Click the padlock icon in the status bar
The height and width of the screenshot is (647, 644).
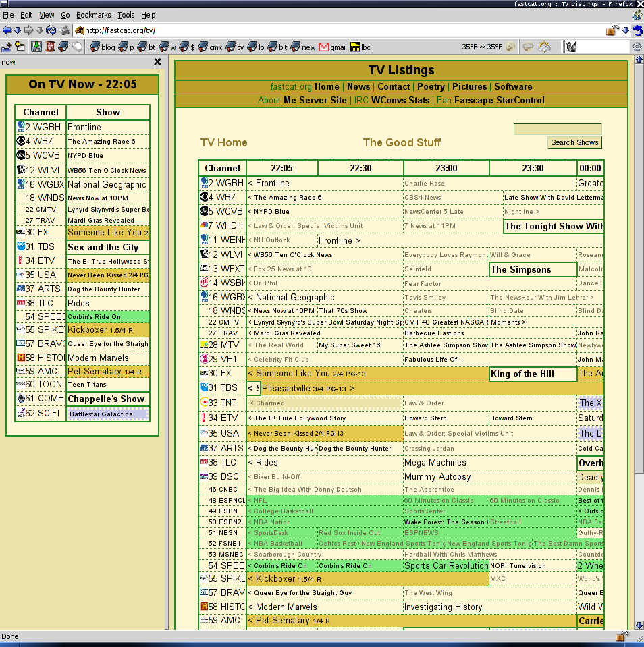tap(622, 636)
